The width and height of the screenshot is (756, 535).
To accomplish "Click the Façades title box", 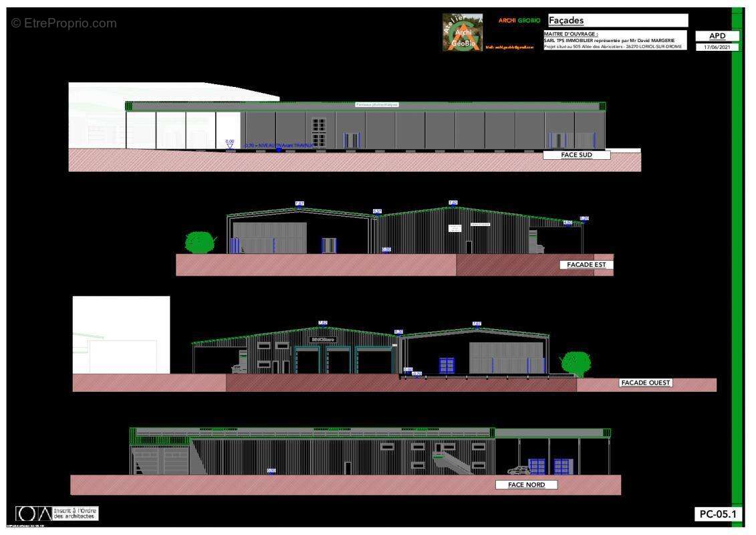I will click(x=617, y=21).
